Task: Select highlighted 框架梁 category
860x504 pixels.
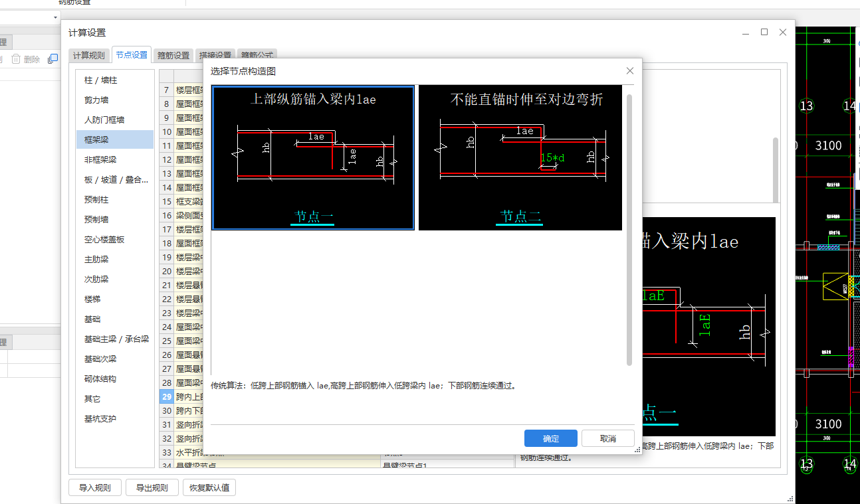Action: 114,139
